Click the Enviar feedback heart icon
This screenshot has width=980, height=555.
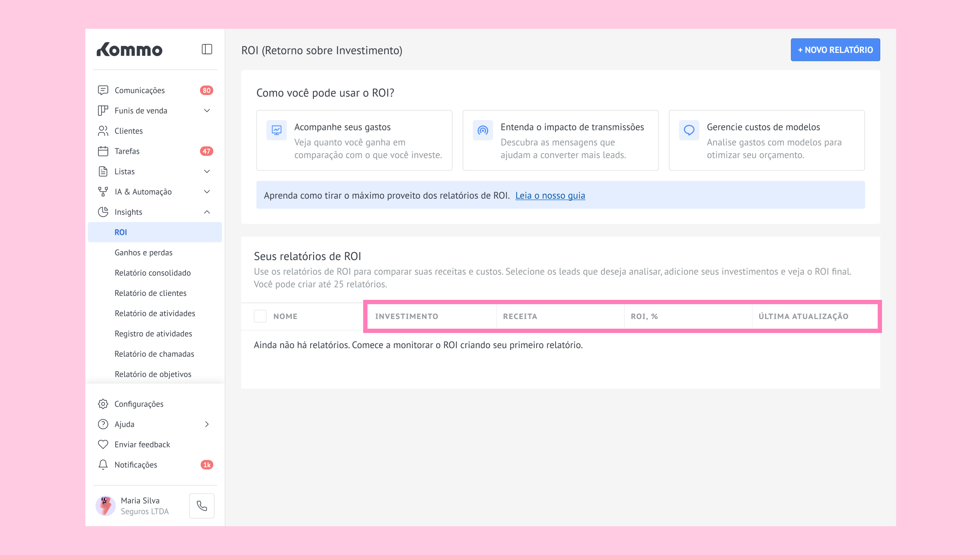[103, 444]
